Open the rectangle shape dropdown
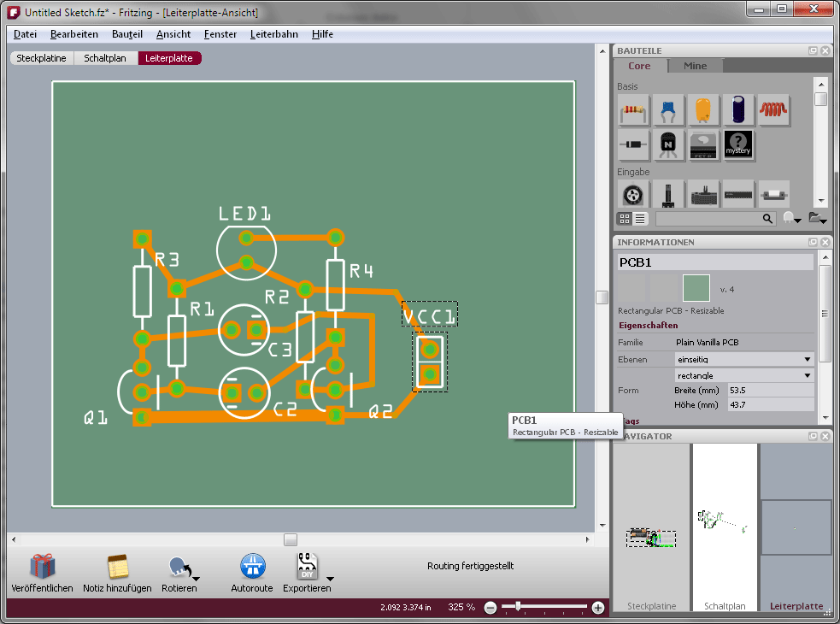Viewport: 840px width, 624px height. point(743,375)
